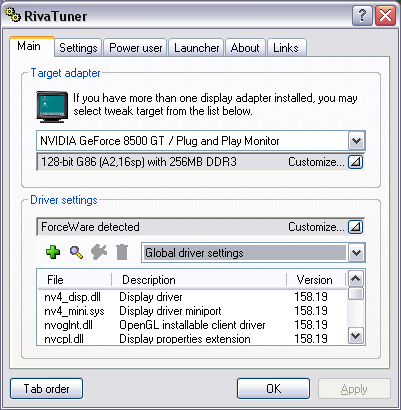Close the RivaTuner window

[x=385, y=15]
